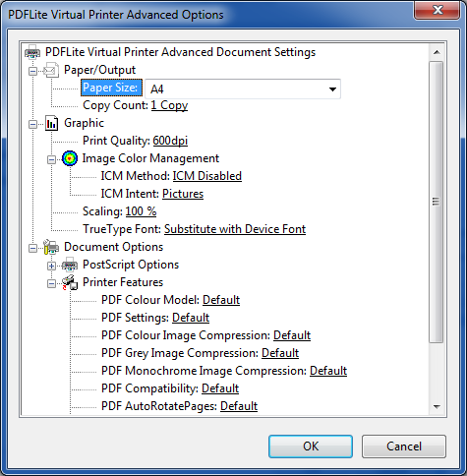Click the OK button

tap(311, 446)
